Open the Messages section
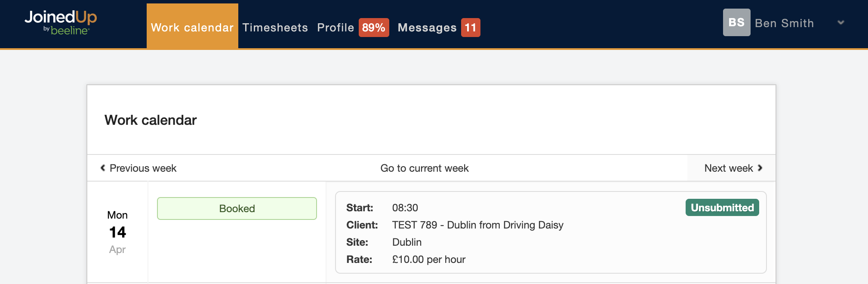This screenshot has height=284, width=868. coord(427,28)
